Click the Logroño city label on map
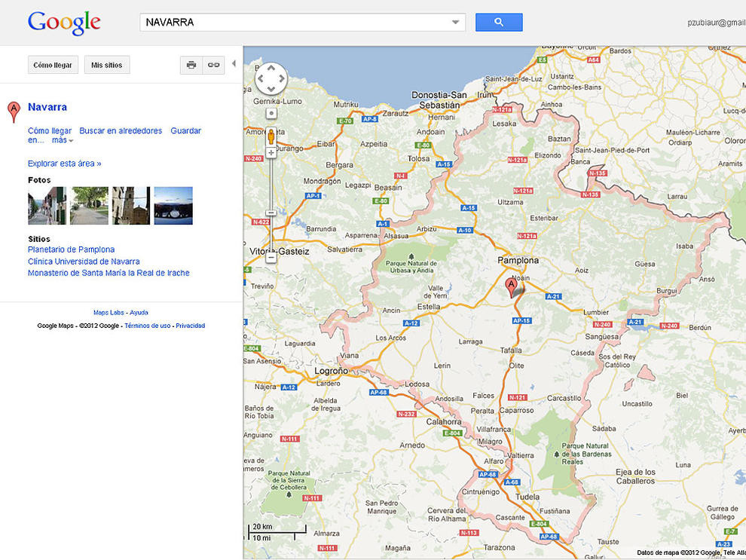The height and width of the screenshot is (560, 746). point(332,371)
